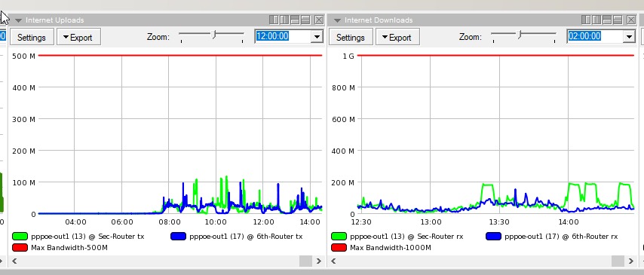
Task: Click right scroll arrow under Internet Uploads chart
Action: pyautogui.click(x=319, y=261)
